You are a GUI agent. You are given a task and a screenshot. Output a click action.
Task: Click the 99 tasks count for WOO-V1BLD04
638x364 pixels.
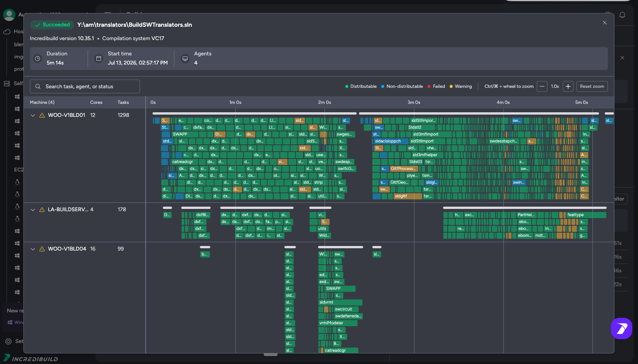pyautogui.click(x=121, y=249)
